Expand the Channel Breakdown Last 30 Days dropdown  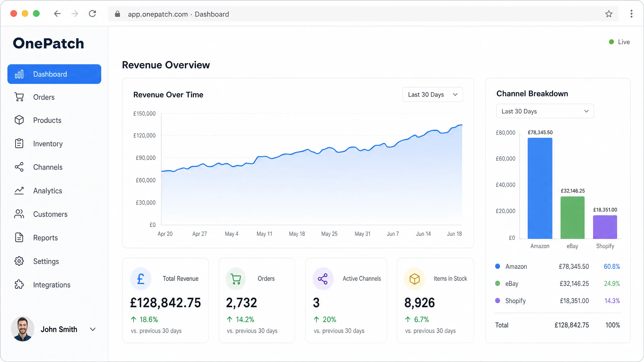pos(545,111)
